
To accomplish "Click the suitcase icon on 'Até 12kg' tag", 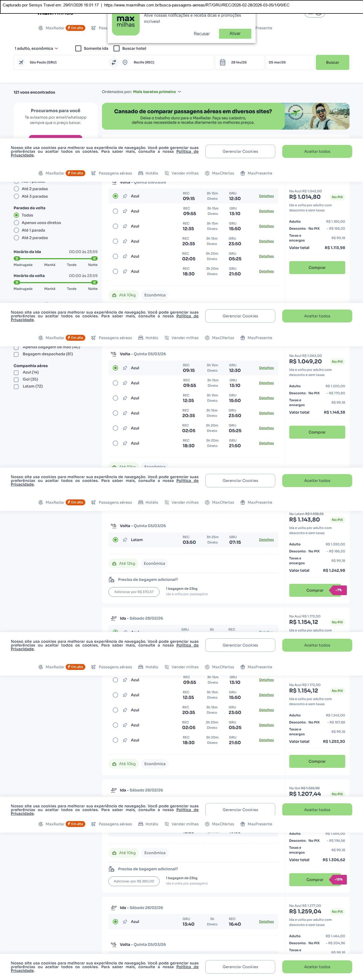I will pos(114,563).
